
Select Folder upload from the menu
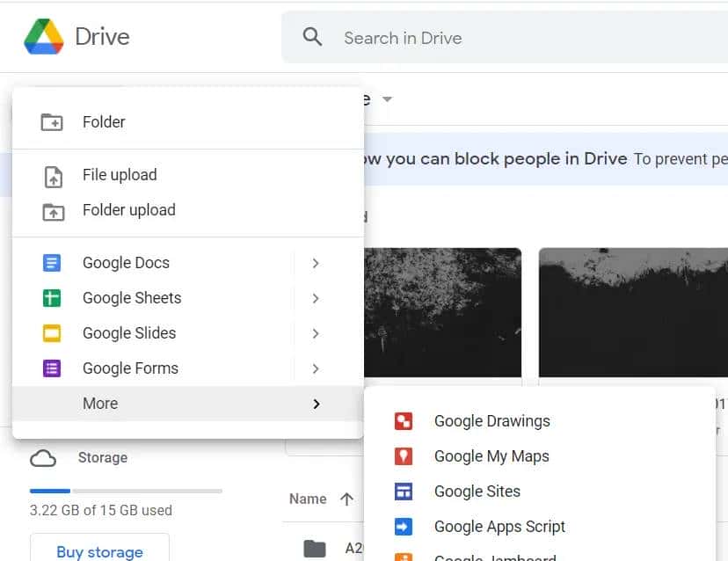128,209
